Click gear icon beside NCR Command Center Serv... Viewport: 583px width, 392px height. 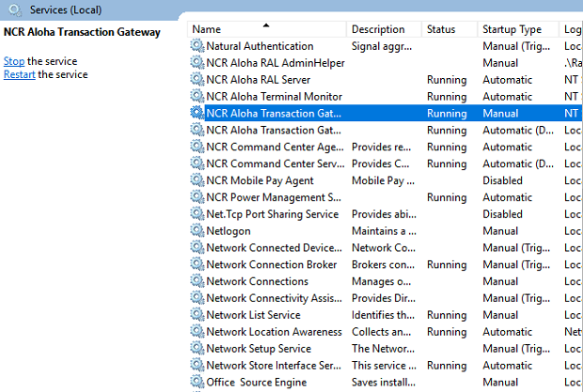click(x=197, y=164)
